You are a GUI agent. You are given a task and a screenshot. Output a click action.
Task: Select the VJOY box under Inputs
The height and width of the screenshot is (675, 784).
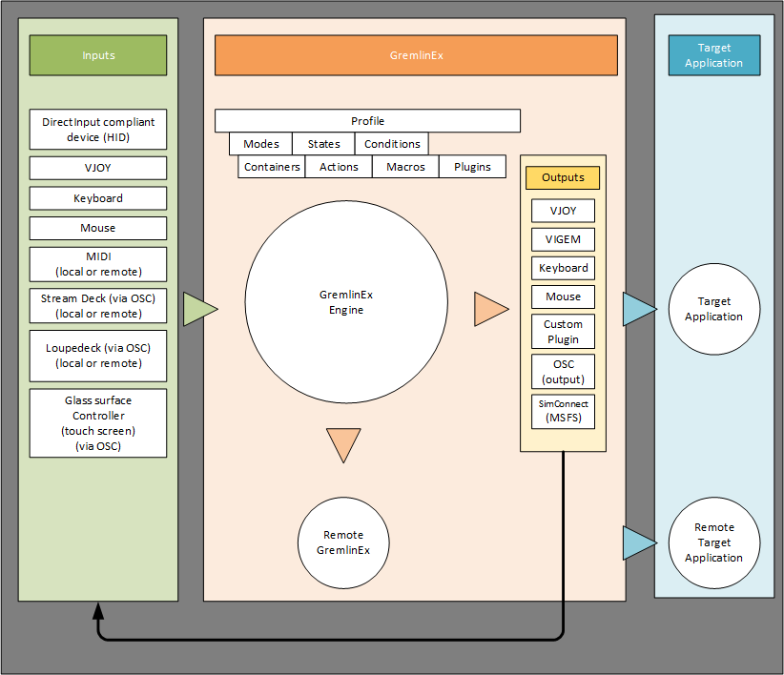point(98,168)
